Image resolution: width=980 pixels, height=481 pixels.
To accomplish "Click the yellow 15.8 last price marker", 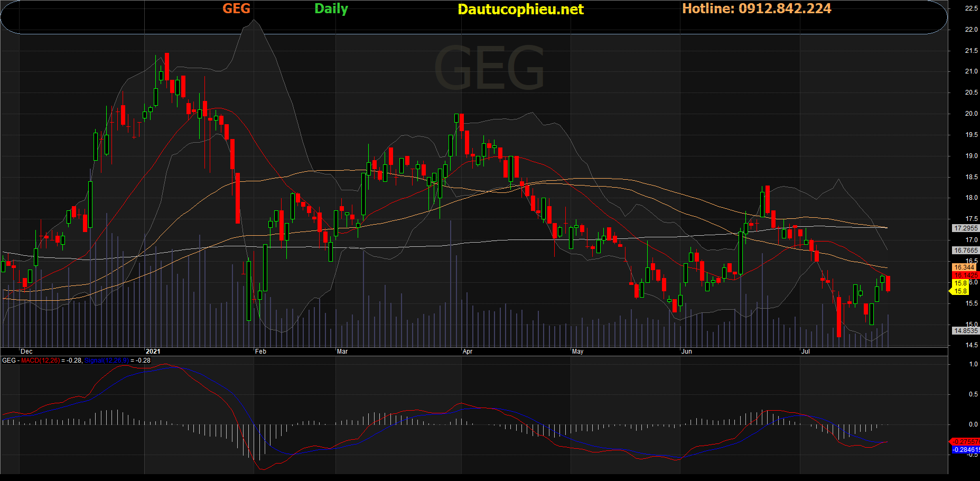I will pyautogui.click(x=960, y=283).
